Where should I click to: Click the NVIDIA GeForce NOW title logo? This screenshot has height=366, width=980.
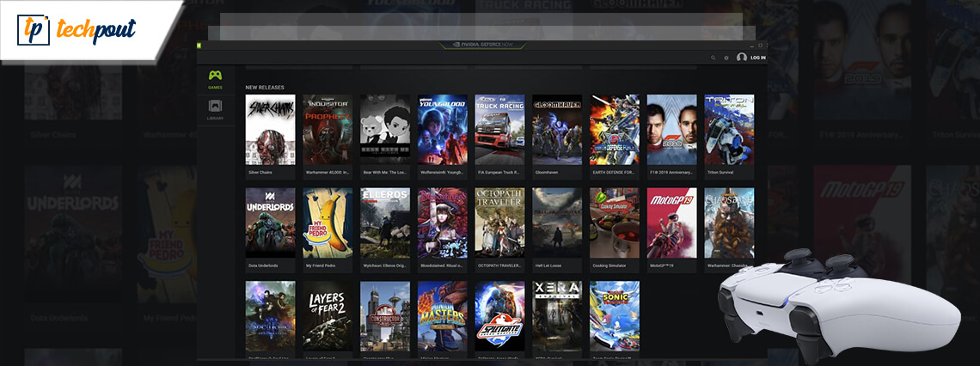coord(481,45)
